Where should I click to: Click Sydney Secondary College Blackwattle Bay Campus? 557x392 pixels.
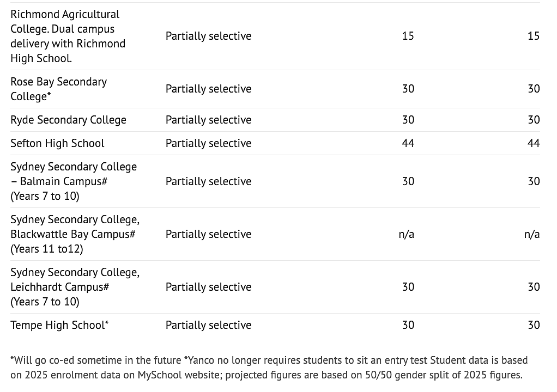75,234
